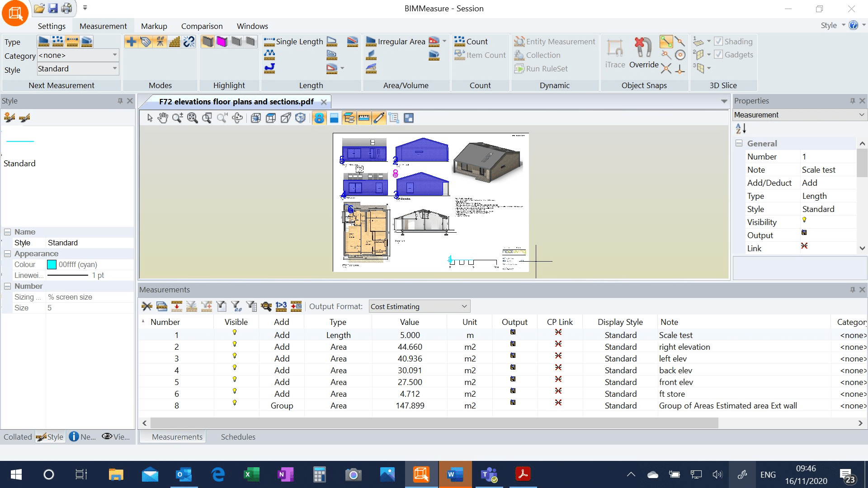The height and width of the screenshot is (488, 868).
Task: Toggle the Shading checkbox
Action: pos(718,42)
